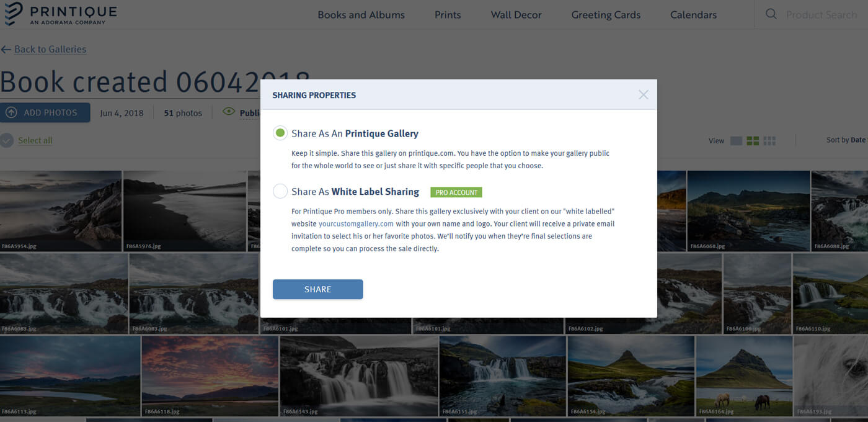The image size is (868, 422).
Task: Dismiss the Sharing Properties dialog with the X
Action: click(643, 94)
